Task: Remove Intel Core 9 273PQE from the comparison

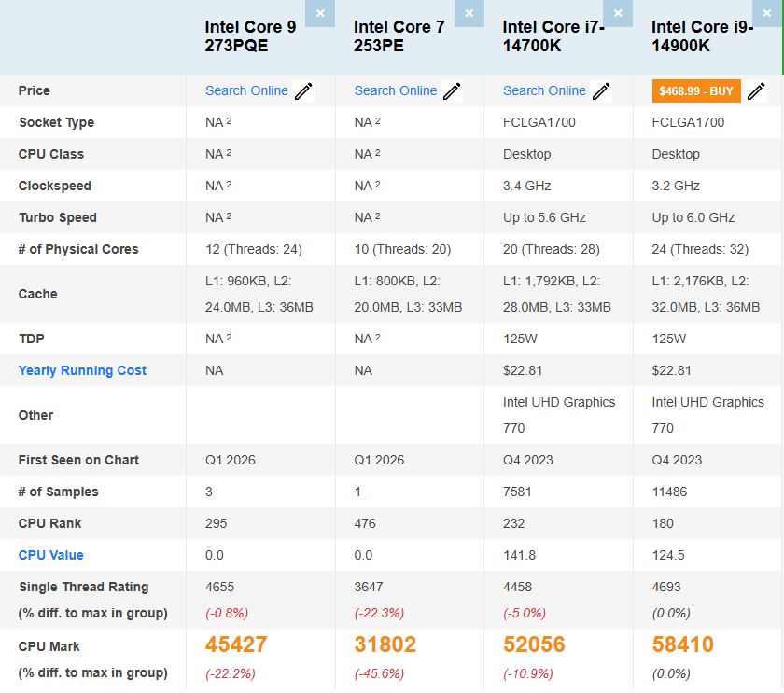Action: tap(320, 14)
